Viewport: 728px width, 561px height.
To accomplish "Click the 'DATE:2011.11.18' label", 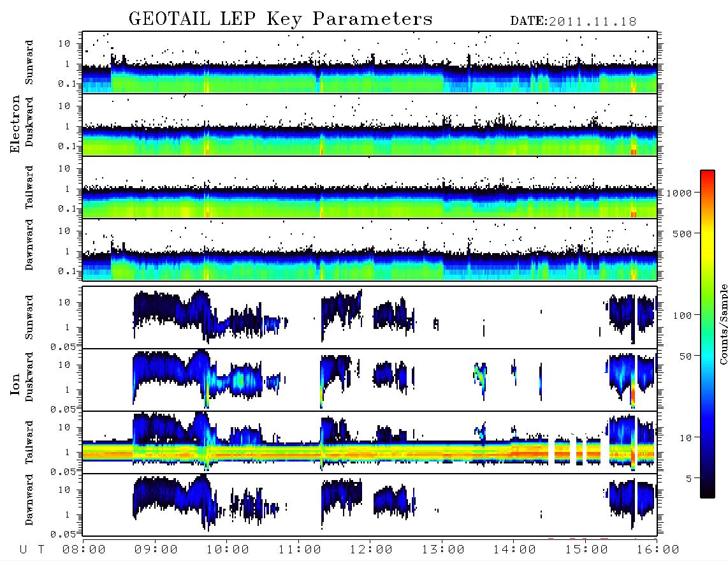I will 573,22.
